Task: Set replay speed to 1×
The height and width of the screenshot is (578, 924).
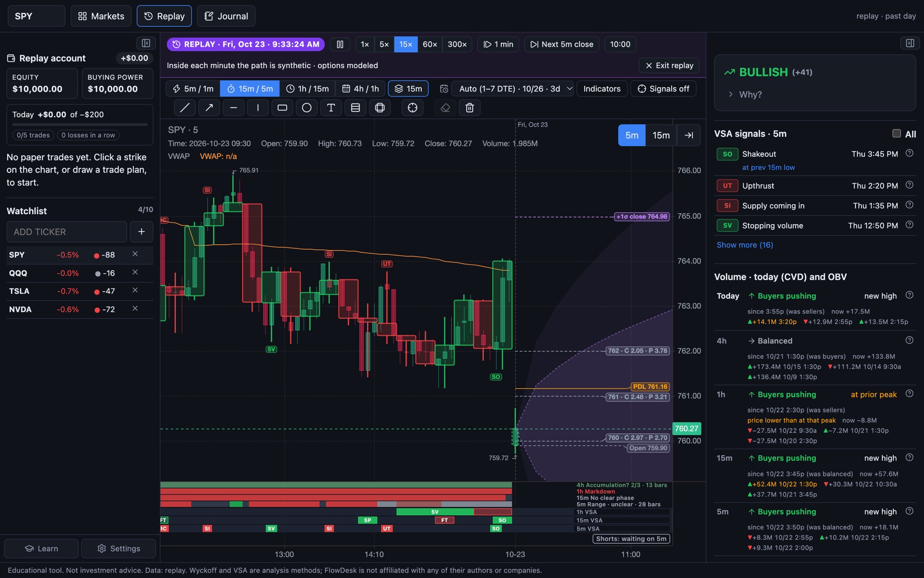Action: (x=365, y=44)
